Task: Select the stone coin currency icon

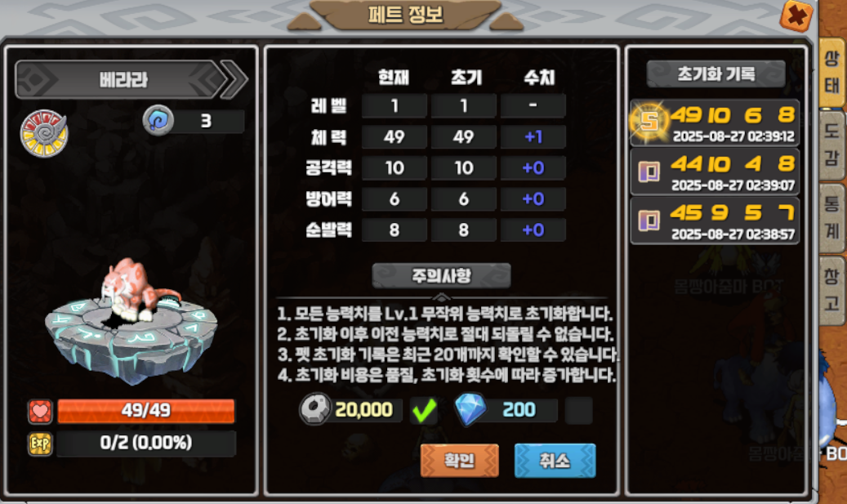Action: click(314, 409)
